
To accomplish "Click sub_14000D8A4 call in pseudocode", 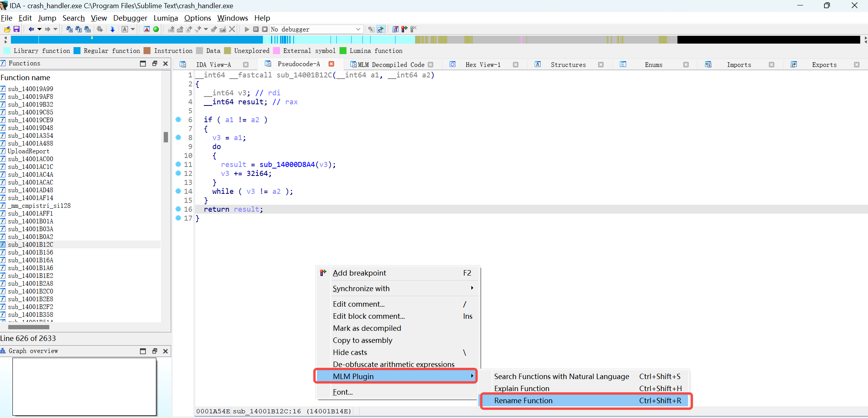I will click(287, 165).
